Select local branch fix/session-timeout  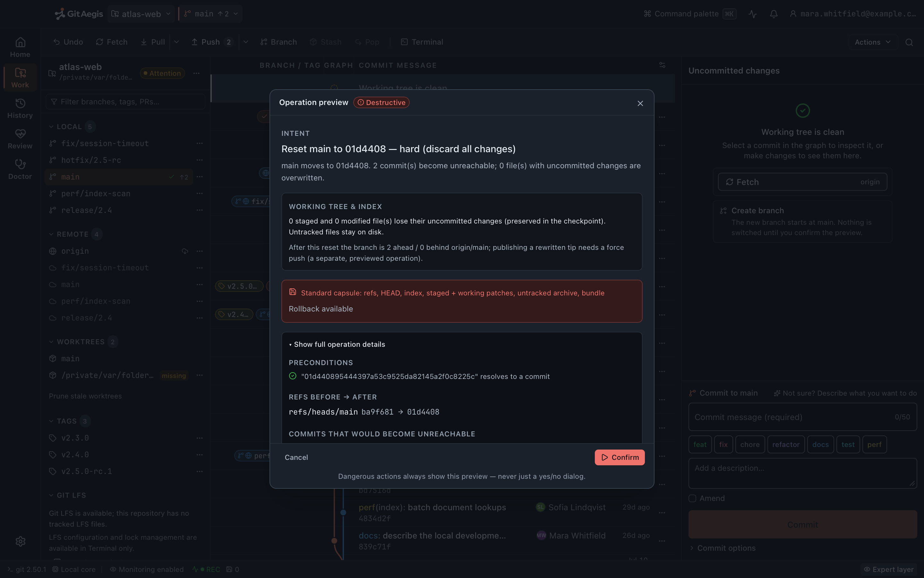click(x=105, y=143)
